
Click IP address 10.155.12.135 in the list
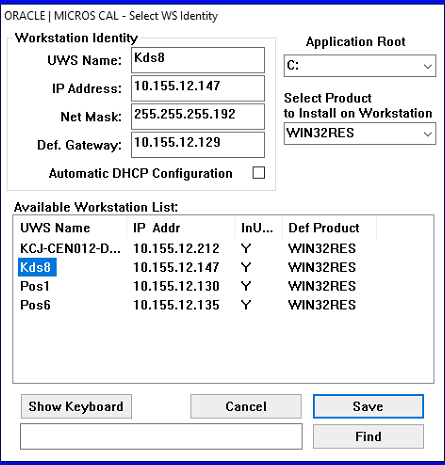176,305
